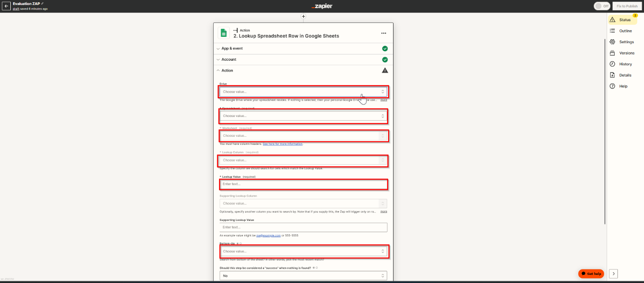This screenshot has width=644, height=283.
Task: Edit the Evaluation ZAP name pencil icon
Action: [x=42, y=4]
